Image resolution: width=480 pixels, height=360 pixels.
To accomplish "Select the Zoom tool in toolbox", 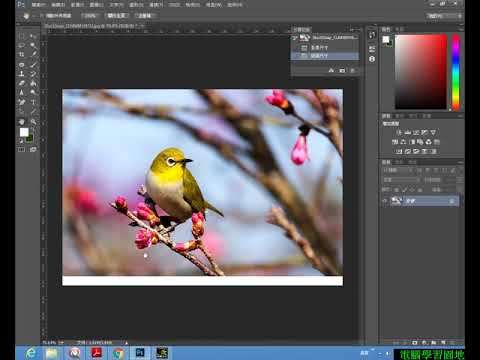I will 33,122.
